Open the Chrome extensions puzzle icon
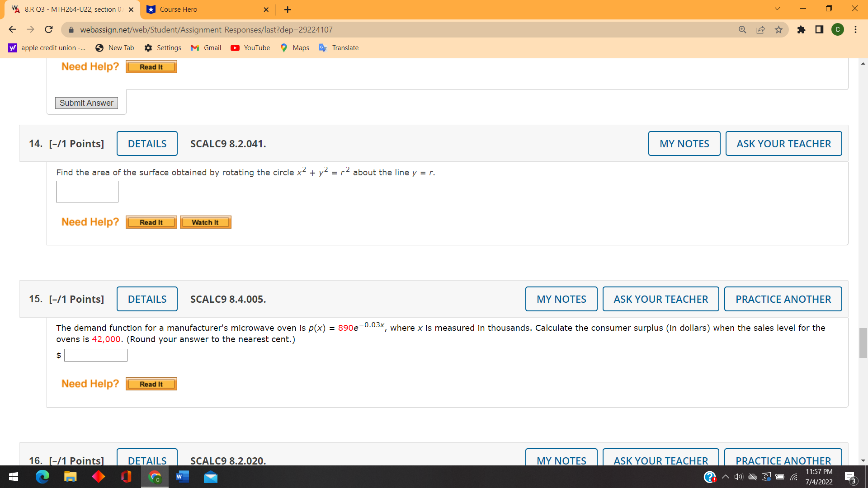 coord(801,30)
